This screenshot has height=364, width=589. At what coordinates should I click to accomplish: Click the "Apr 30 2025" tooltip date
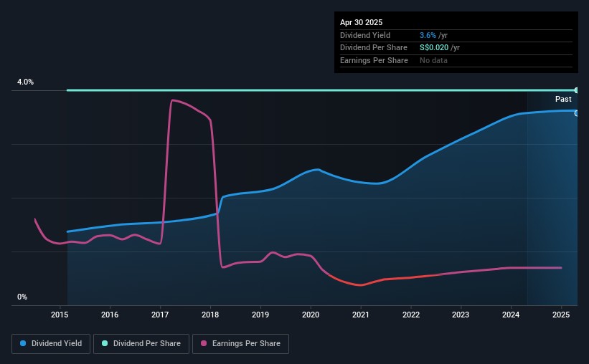[362, 22]
